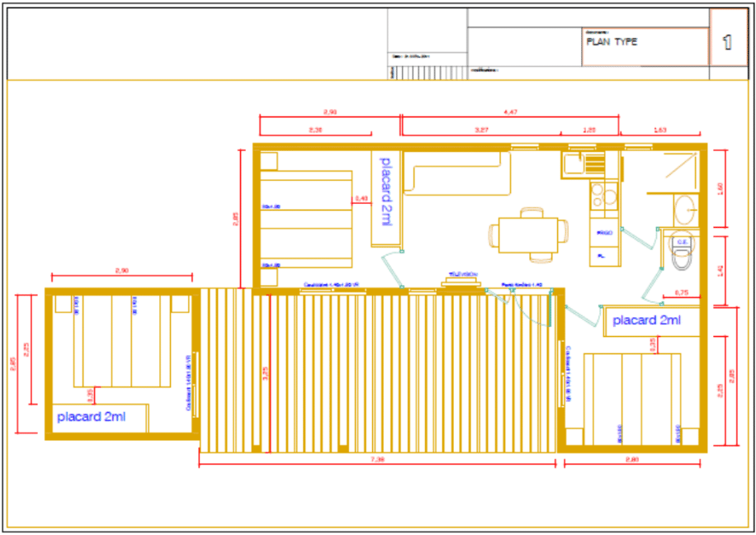Click the round bathroom washbasin symbol
756x535 pixels.
684,210
